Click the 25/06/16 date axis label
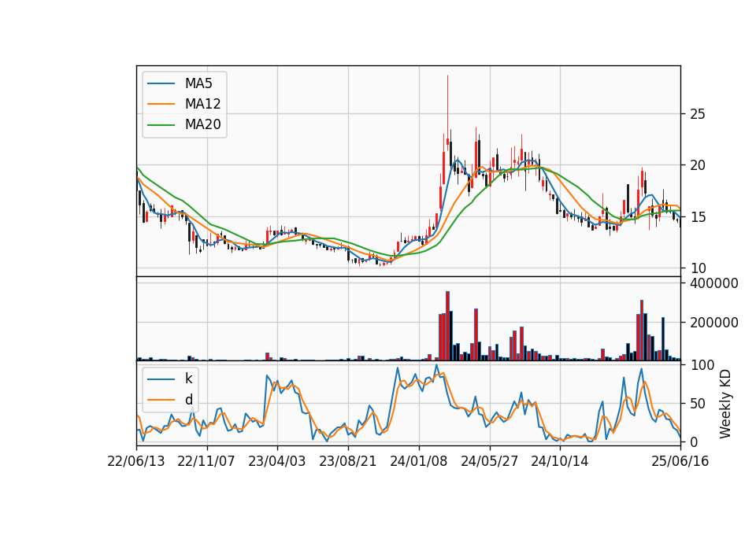The width and height of the screenshot is (756, 543). [680, 461]
